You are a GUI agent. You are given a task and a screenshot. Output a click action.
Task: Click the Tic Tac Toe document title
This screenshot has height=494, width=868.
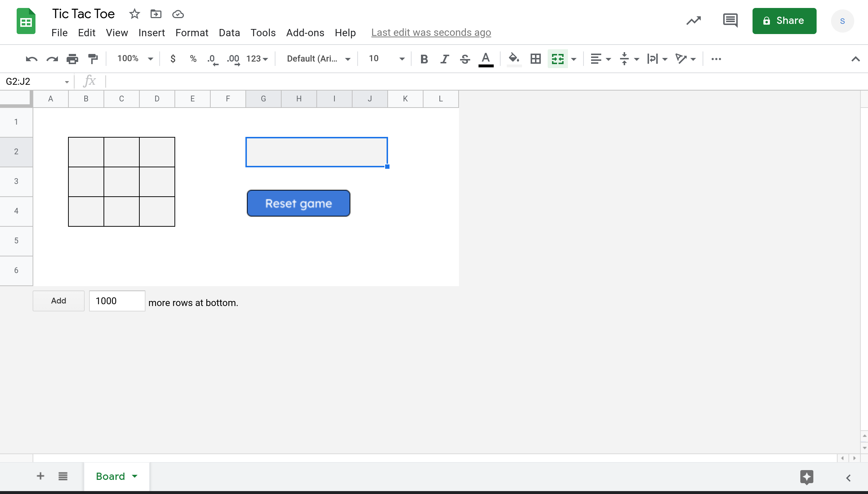pyautogui.click(x=84, y=14)
